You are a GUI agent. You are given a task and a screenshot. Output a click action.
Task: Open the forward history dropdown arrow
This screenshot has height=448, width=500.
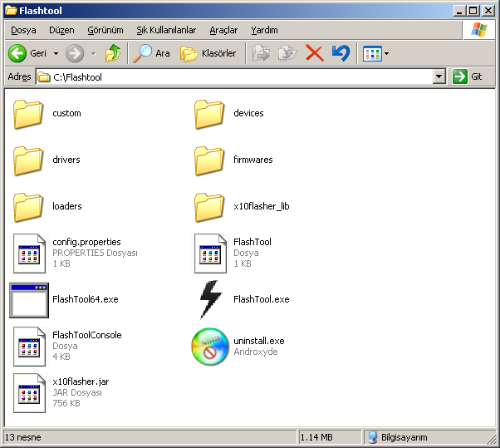point(93,53)
